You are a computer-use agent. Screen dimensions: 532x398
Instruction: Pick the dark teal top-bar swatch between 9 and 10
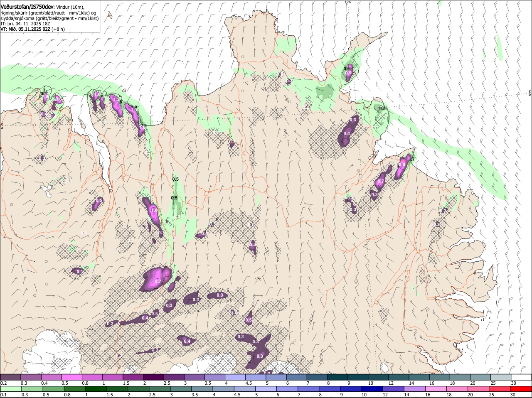(358, 377)
